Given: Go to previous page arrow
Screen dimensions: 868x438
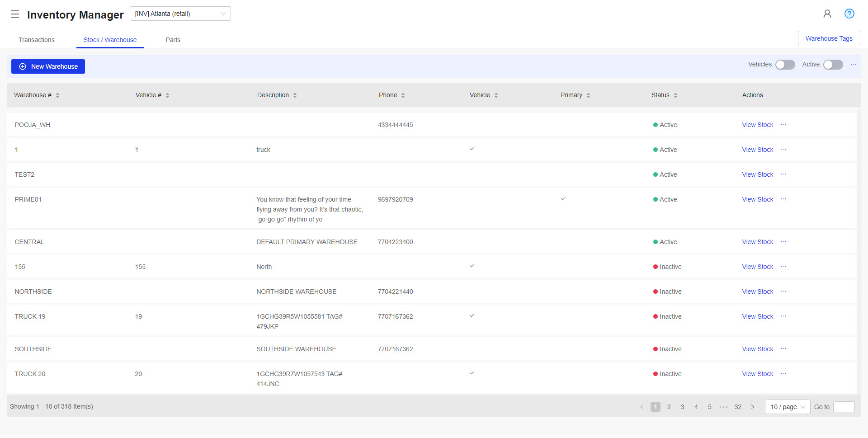Looking at the screenshot, I should coord(642,407).
